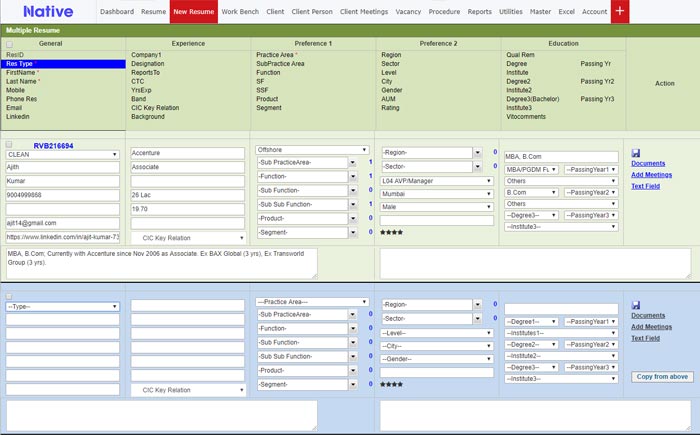700x435 pixels.
Task: Open the Utilities menu
Action: (x=511, y=12)
